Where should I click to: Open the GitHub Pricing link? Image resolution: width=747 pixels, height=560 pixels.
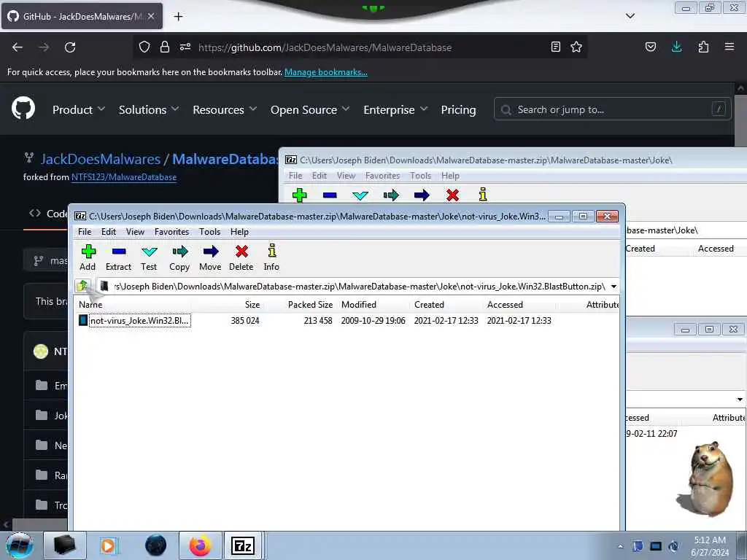[x=458, y=109]
